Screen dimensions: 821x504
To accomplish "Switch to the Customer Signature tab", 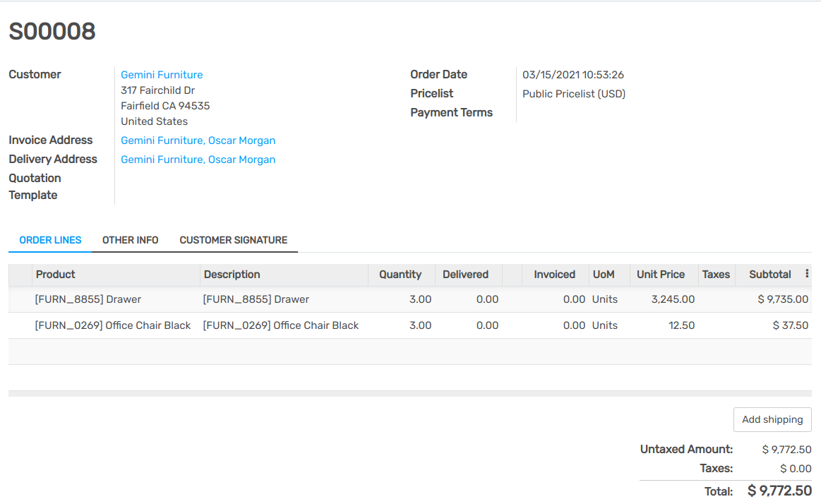I will coord(234,240).
